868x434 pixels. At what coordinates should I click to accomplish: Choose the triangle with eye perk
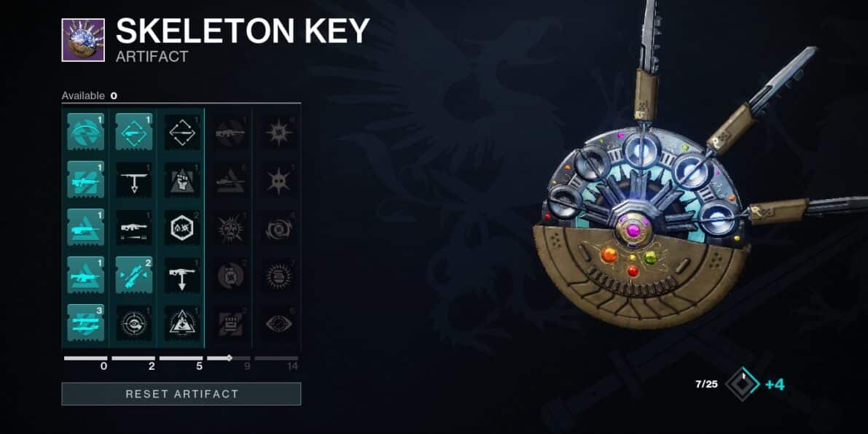182,322
